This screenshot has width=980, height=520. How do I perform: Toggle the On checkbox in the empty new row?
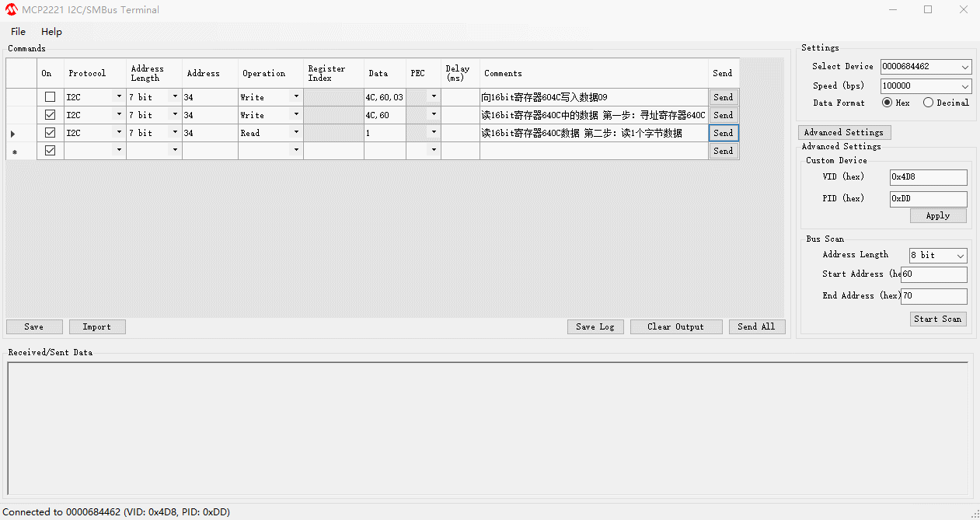click(51, 151)
